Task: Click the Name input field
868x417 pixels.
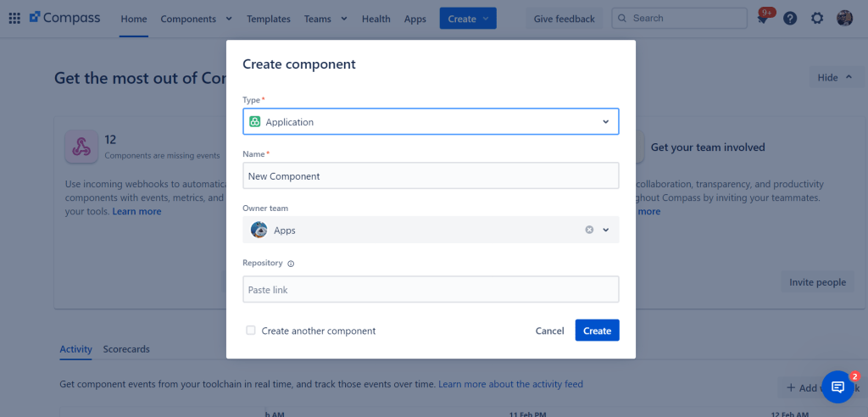Action: coord(431,176)
